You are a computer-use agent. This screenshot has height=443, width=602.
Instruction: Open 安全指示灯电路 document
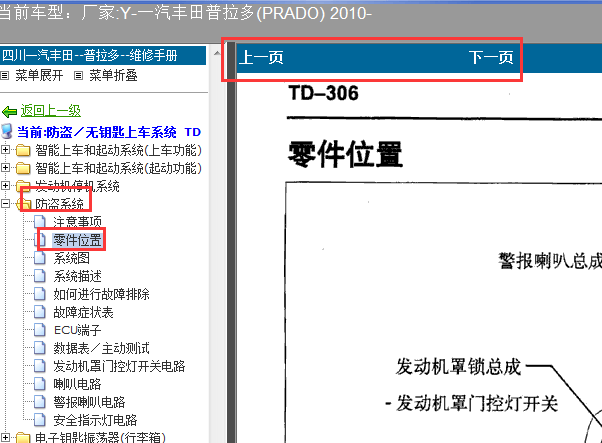[x=95, y=420]
